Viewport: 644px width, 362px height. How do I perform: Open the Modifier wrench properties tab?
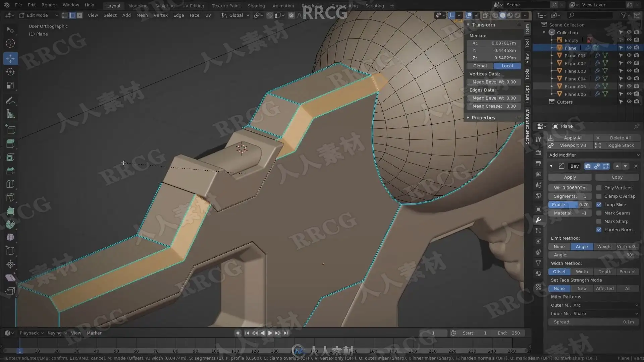point(538,220)
